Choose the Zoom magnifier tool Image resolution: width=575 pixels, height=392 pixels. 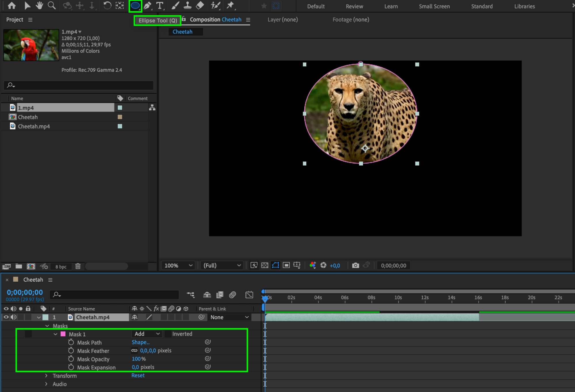(x=51, y=5)
